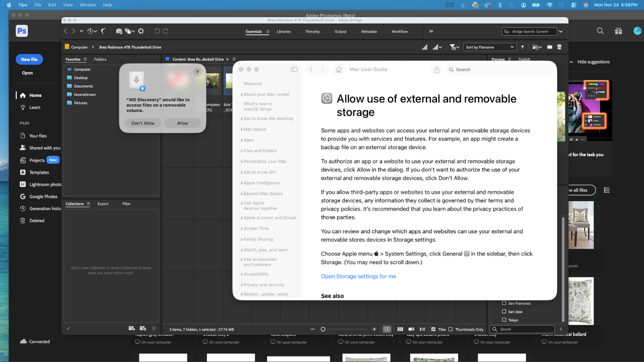Click the thumbnail size slider handle
The width and height of the screenshot is (644, 362).
(323, 329)
